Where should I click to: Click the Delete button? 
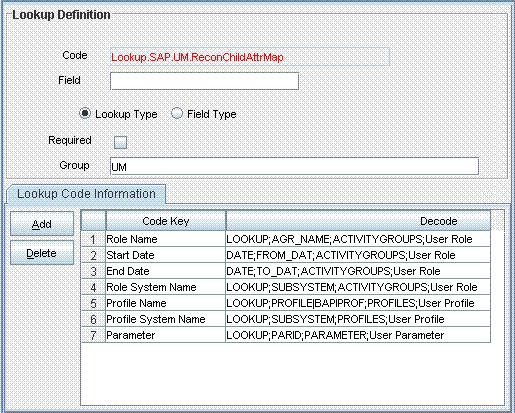point(42,253)
